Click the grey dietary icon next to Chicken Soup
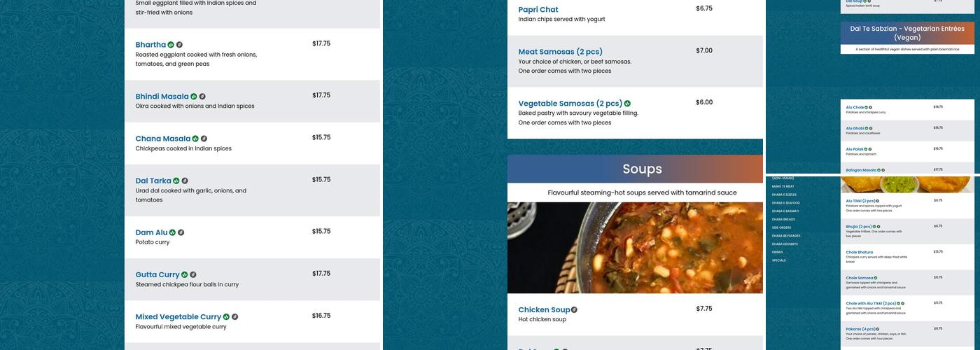The image size is (980, 350). click(574, 310)
